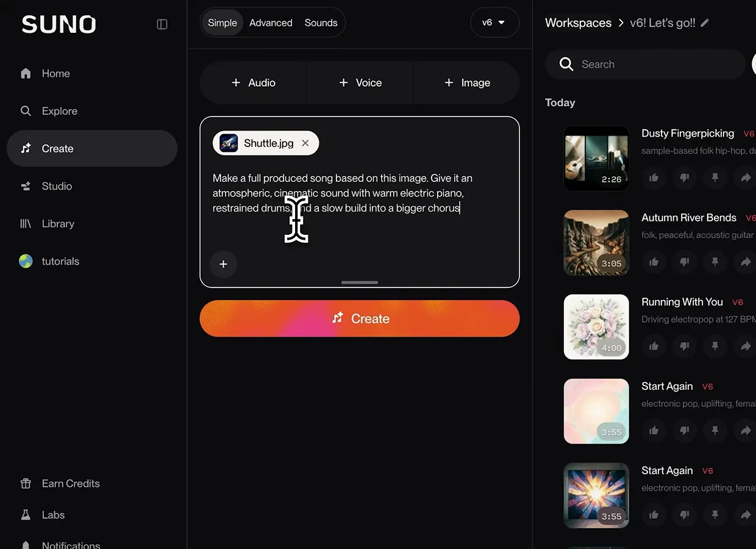Open sunburst Start Again thumbnail
This screenshot has width=756, height=549.
pos(596,495)
